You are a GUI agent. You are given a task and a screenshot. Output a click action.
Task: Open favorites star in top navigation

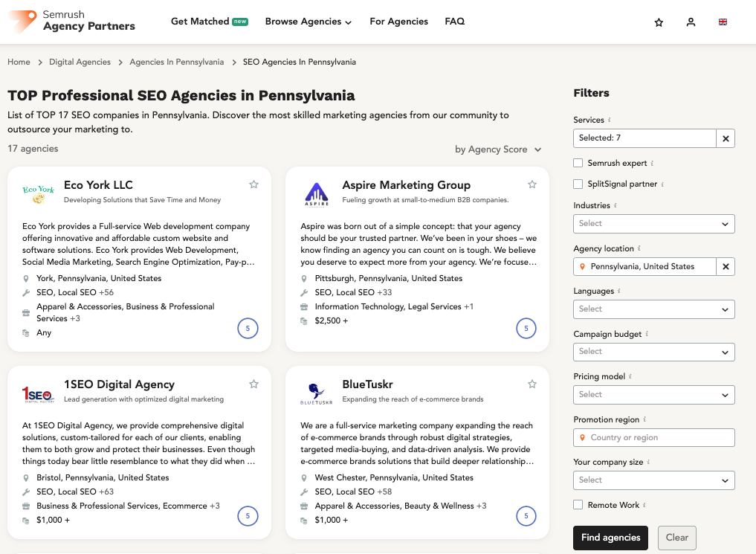[x=659, y=22]
